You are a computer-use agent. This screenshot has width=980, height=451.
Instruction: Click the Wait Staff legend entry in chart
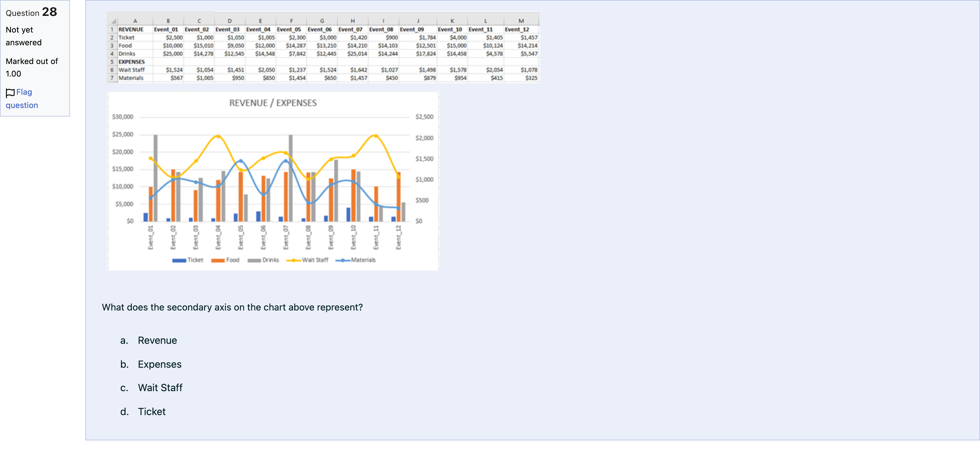point(307,260)
